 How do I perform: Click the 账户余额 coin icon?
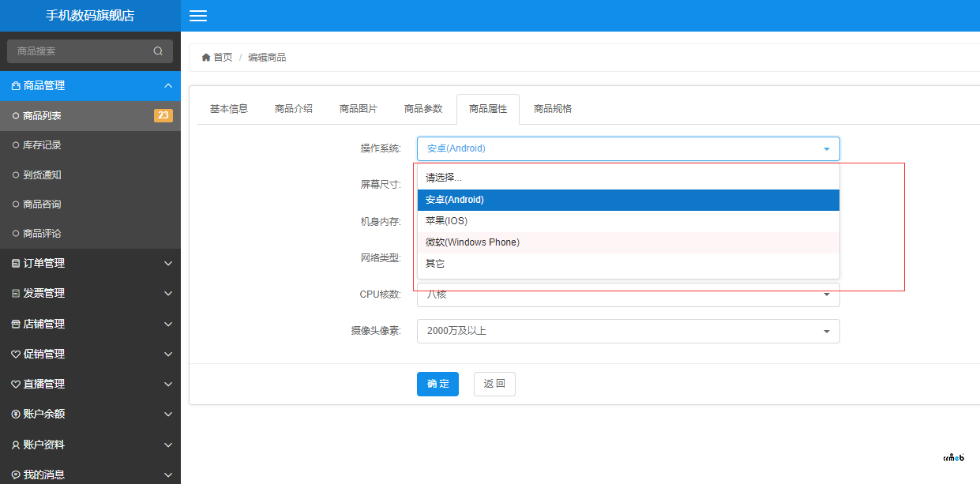click(16, 415)
